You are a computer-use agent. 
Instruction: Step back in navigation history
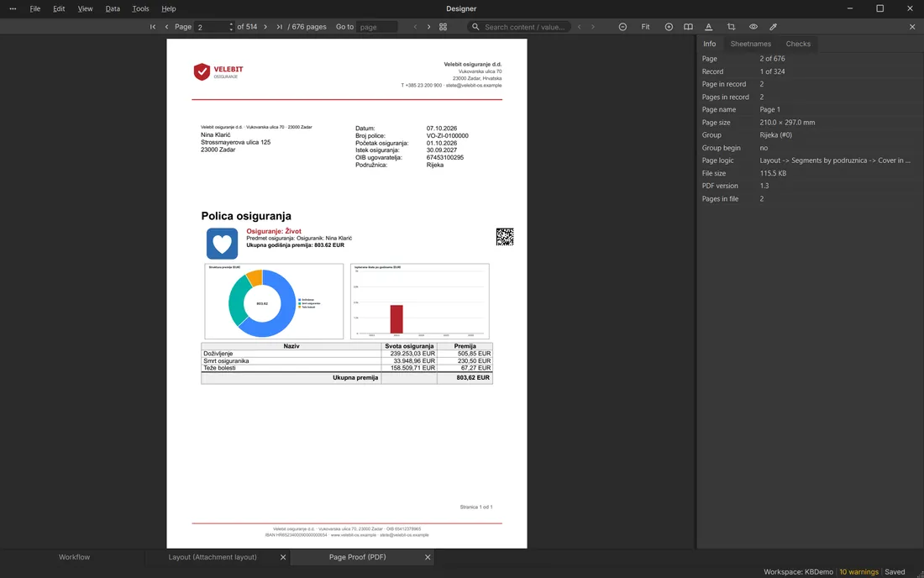pyautogui.click(x=416, y=27)
